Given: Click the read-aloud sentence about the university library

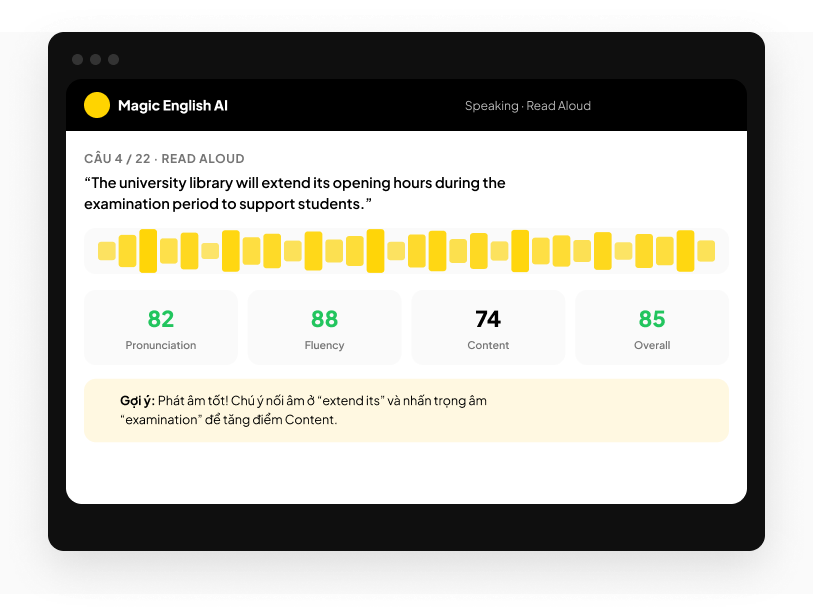Looking at the screenshot, I should (295, 193).
